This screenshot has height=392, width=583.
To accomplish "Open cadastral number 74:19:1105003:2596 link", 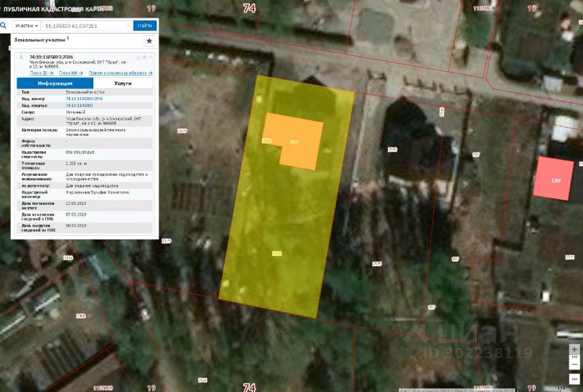I will pyautogui.click(x=85, y=99).
